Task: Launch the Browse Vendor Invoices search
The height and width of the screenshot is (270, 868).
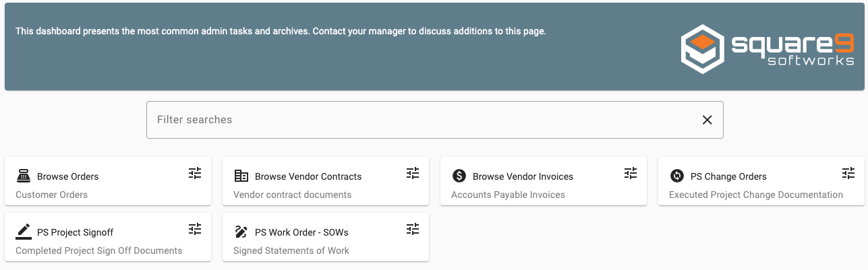Action: click(x=523, y=176)
